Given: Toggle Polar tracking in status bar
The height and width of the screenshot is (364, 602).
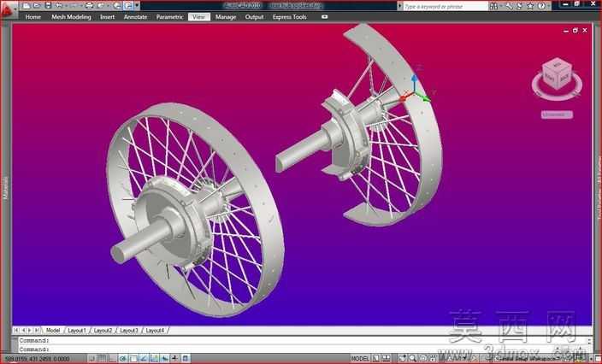Looking at the screenshot, I should point(123,359).
